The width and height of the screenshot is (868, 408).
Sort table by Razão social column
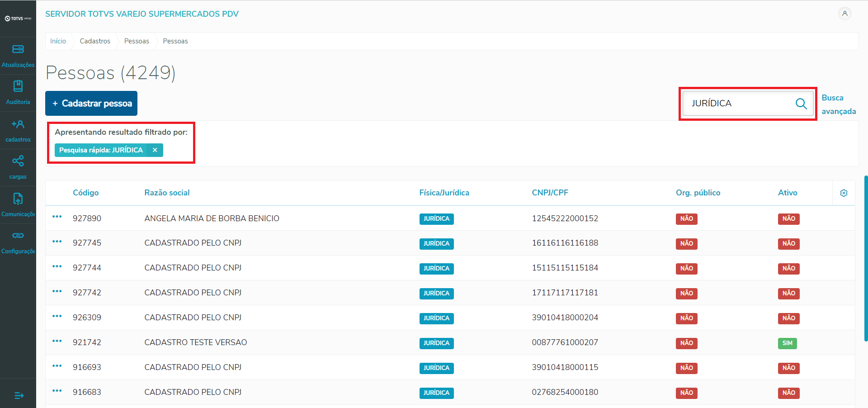pos(167,193)
